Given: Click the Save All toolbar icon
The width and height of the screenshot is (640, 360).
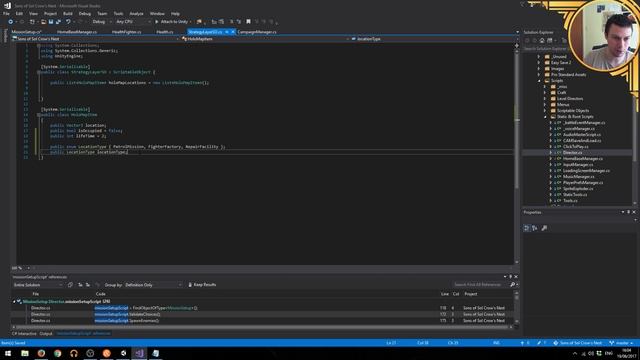Looking at the screenshot, I should click(x=58, y=22).
